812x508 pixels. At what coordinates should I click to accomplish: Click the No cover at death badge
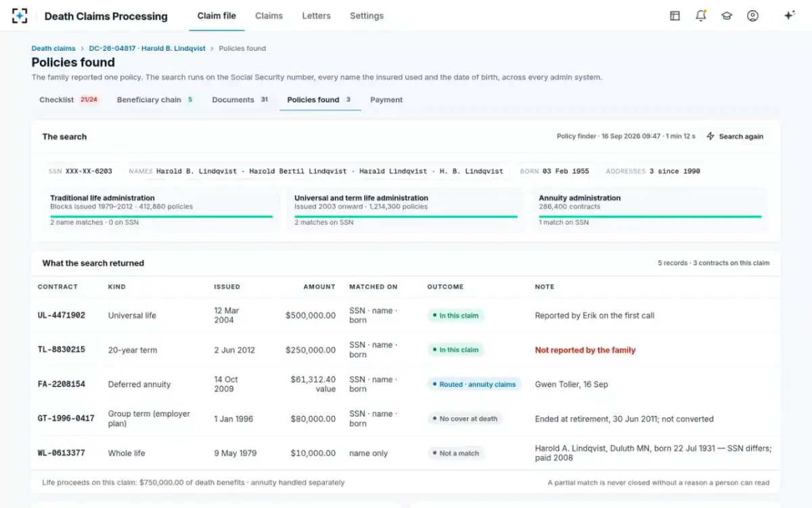pos(466,419)
